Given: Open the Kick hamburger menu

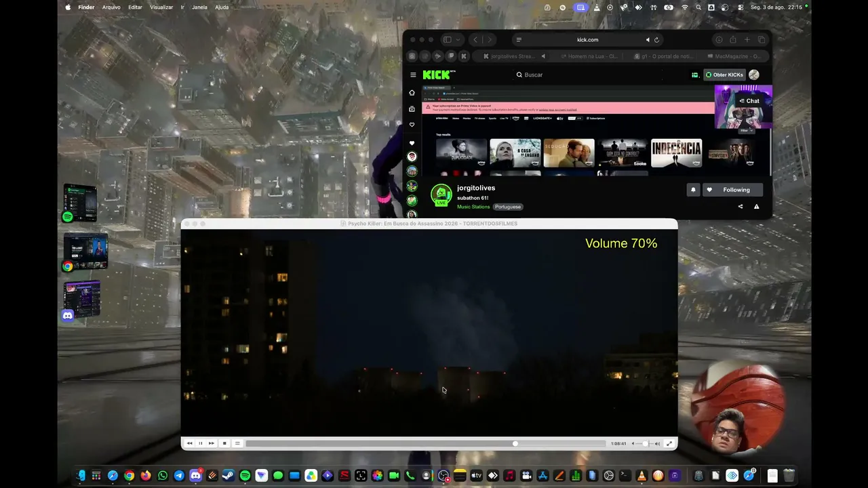Looking at the screenshot, I should [413, 75].
